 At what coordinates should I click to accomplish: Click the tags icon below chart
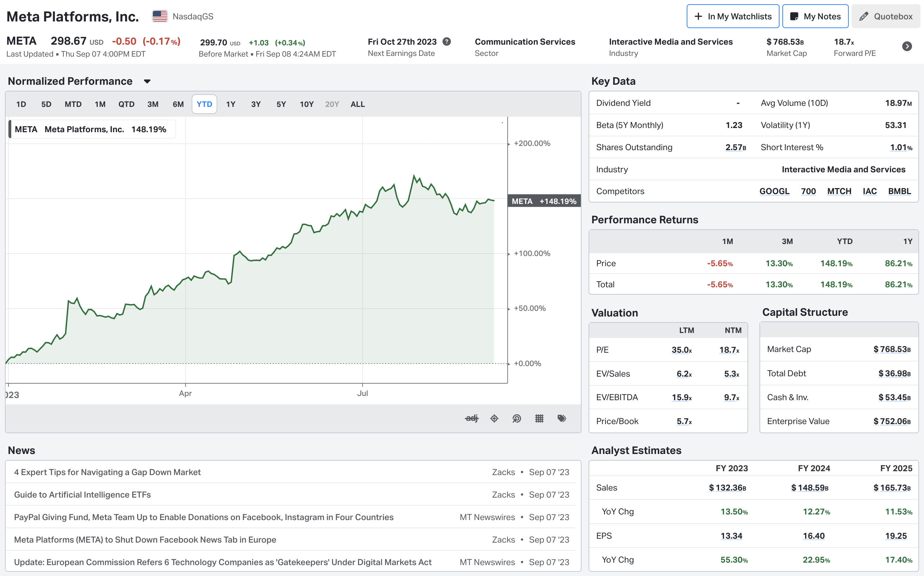click(x=562, y=418)
